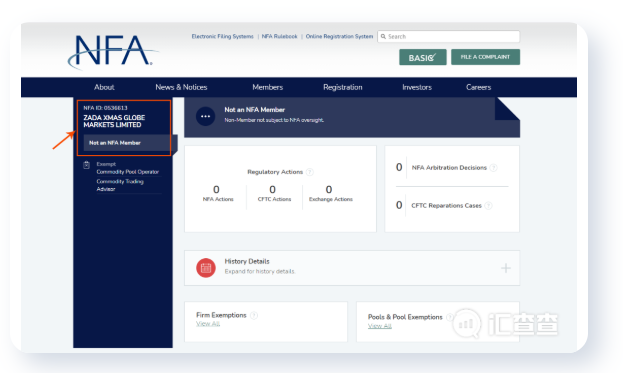Image resolution: width=623 pixels, height=373 pixels.
Task: Click the Search input field
Action: pyautogui.click(x=449, y=37)
